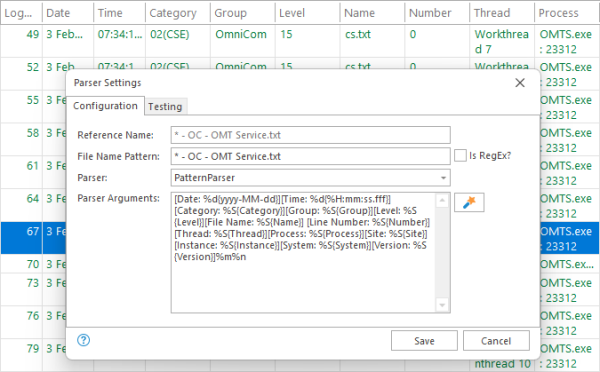600x372 pixels.
Task: Click the Parser Settings dialog title
Action: pos(107,83)
